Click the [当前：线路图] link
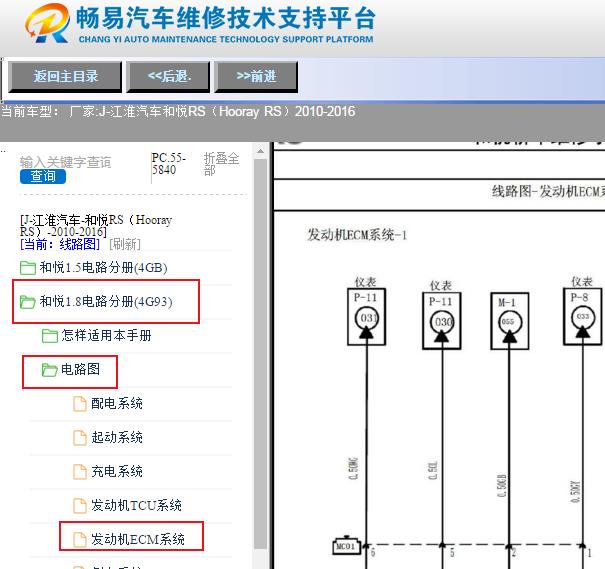The height and width of the screenshot is (569, 605). 60,244
